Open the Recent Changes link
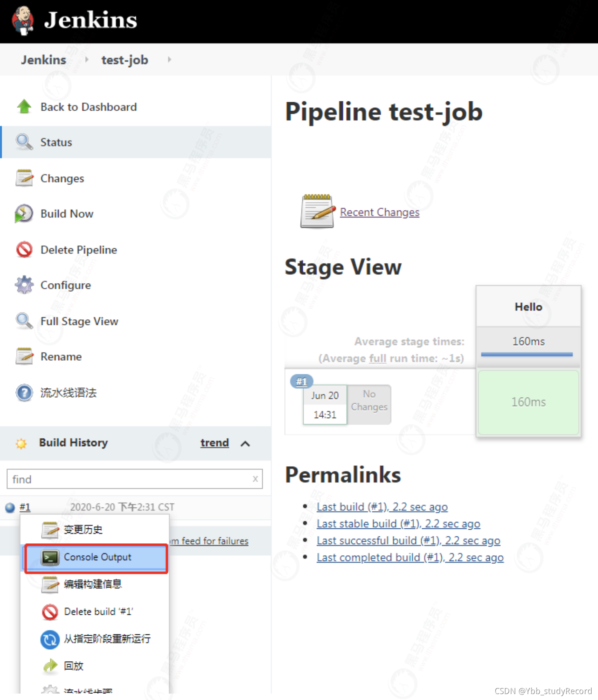This screenshot has height=700, width=598. (379, 212)
